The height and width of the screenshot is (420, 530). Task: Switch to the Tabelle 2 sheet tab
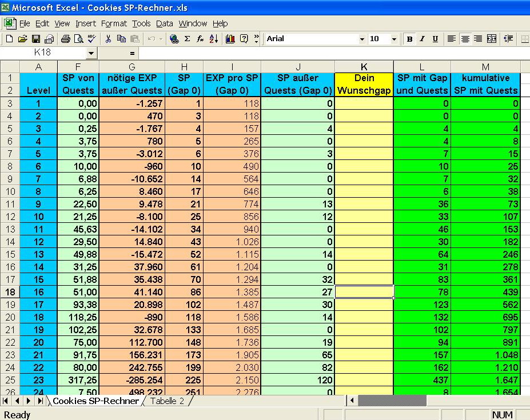(x=167, y=401)
